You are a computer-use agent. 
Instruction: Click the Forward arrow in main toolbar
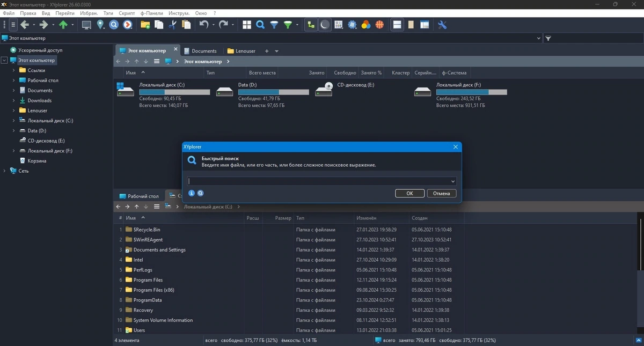point(43,25)
